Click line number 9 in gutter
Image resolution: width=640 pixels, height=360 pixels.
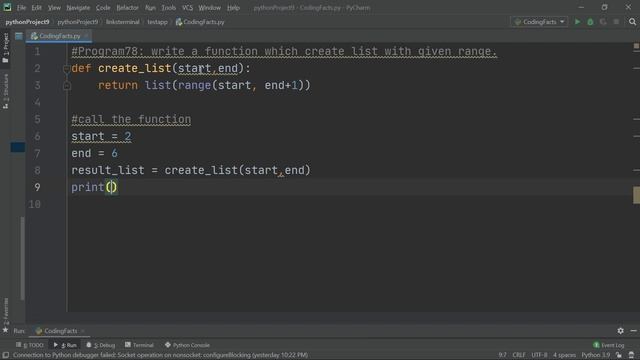click(x=37, y=187)
